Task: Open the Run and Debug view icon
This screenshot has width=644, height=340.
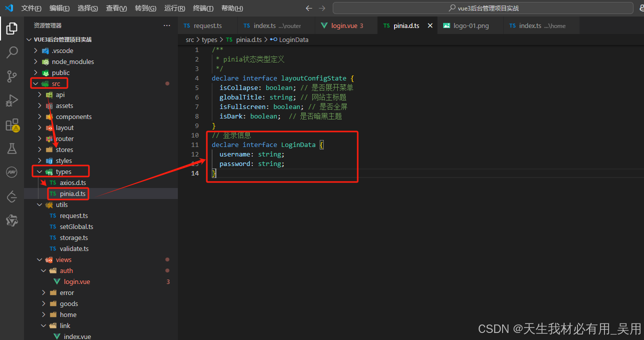Action: (12, 100)
